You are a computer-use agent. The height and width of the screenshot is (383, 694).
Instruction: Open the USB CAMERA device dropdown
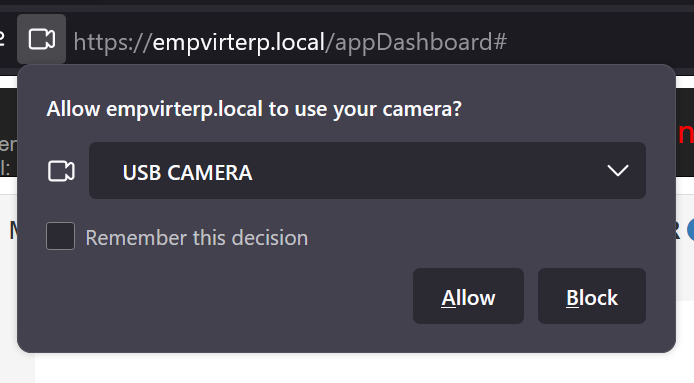[367, 170]
